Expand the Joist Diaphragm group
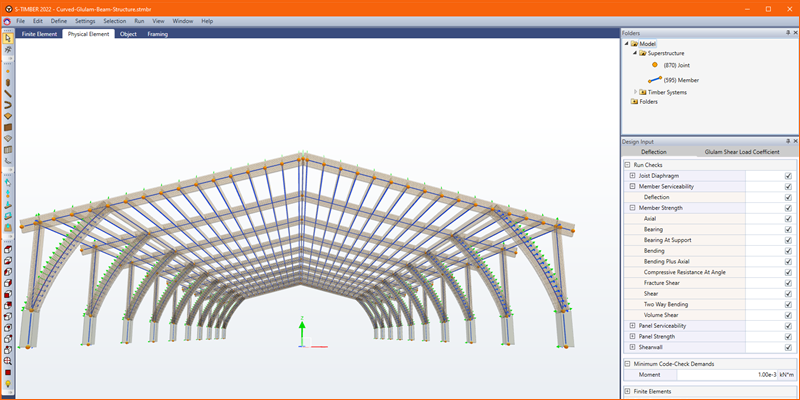Screen dimensions: 800x400 [632, 175]
